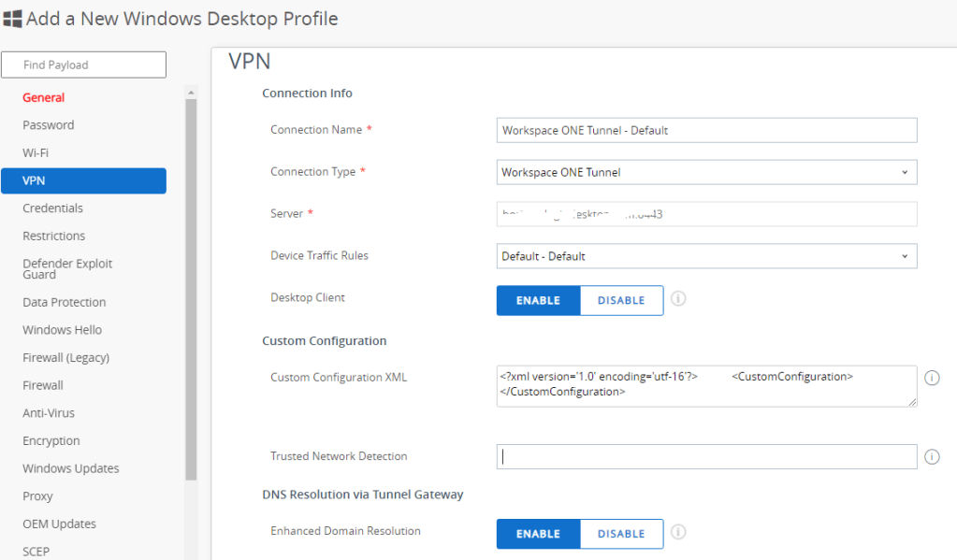Click the Trusted Network Detection text field
This screenshot has height=560, width=957.
(x=706, y=456)
